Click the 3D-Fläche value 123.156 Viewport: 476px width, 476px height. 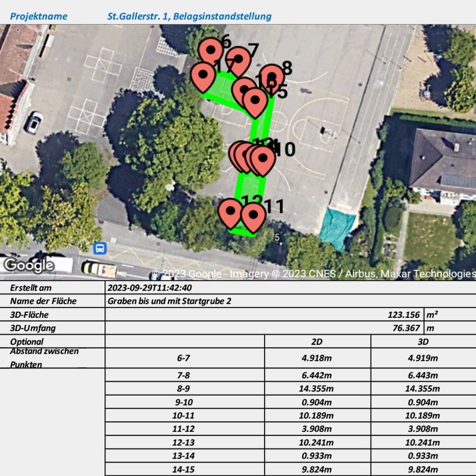(x=403, y=315)
